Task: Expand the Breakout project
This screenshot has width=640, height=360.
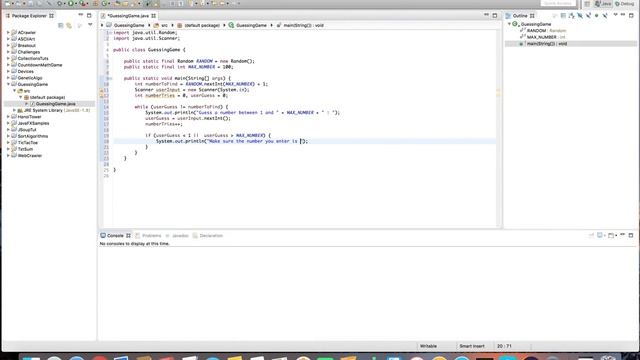Action: click(x=8, y=45)
